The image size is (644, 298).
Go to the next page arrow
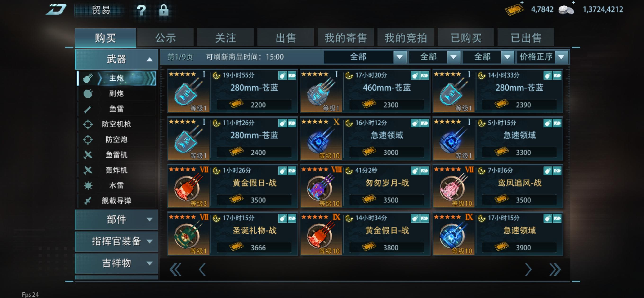pos(528,269)
